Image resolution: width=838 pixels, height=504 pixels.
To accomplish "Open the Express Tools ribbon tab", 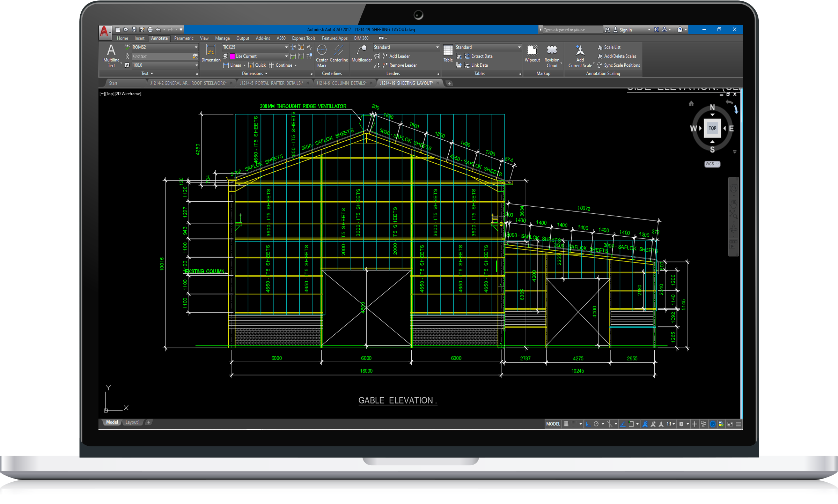I will [303, 38].
